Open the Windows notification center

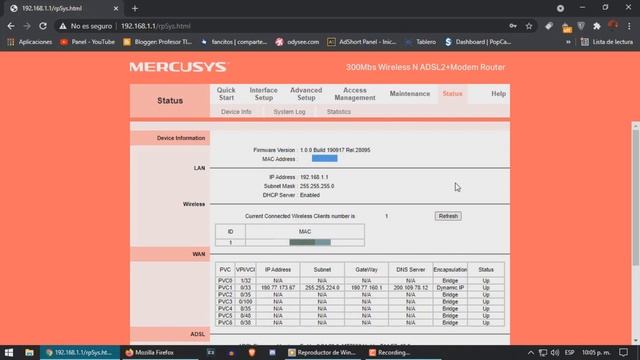tap(623, 353)
